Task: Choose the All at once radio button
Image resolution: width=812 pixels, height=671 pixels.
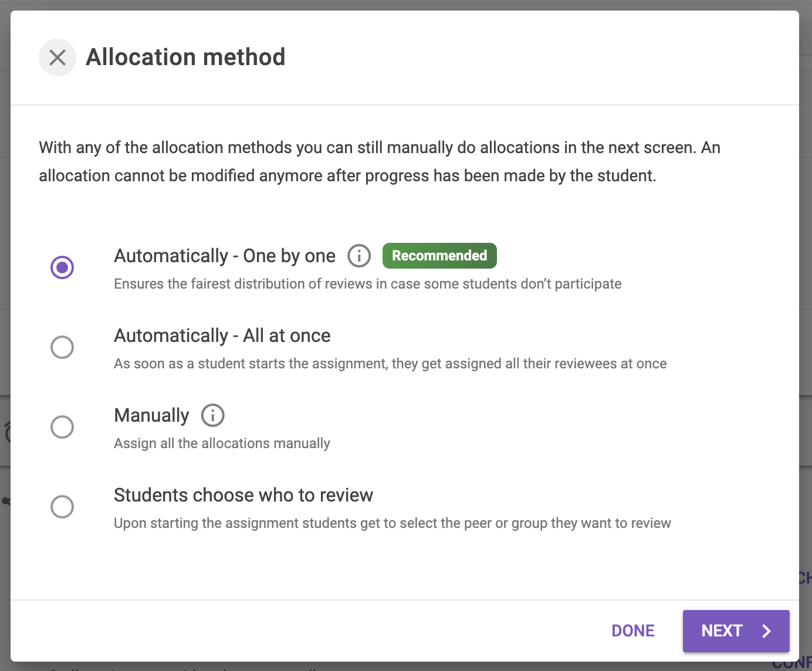Action: 62,347
